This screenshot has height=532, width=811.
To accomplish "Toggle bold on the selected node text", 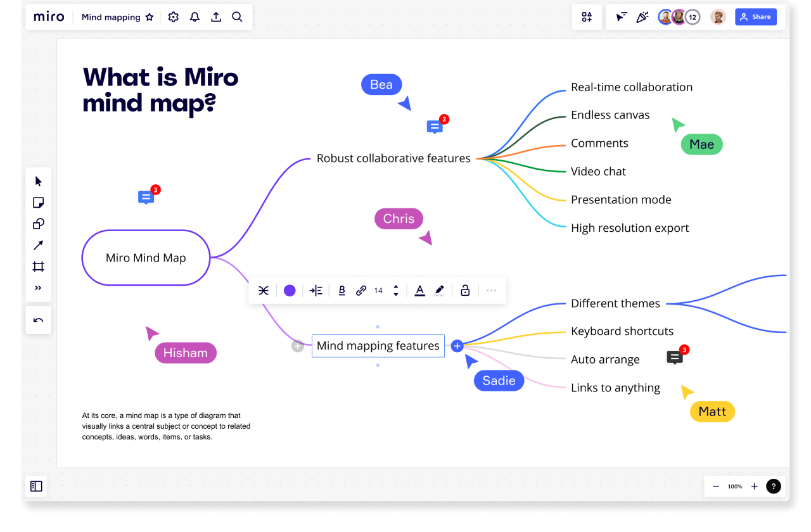I will coord(342,290).
